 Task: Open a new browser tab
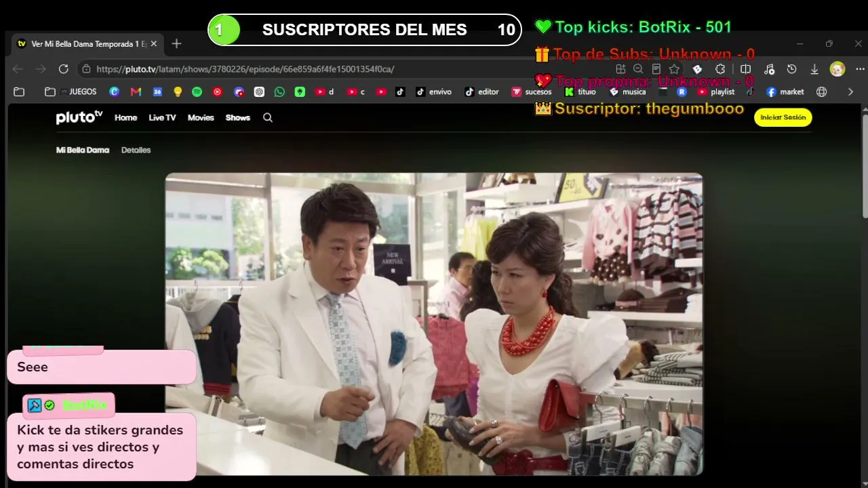[176, 44]
